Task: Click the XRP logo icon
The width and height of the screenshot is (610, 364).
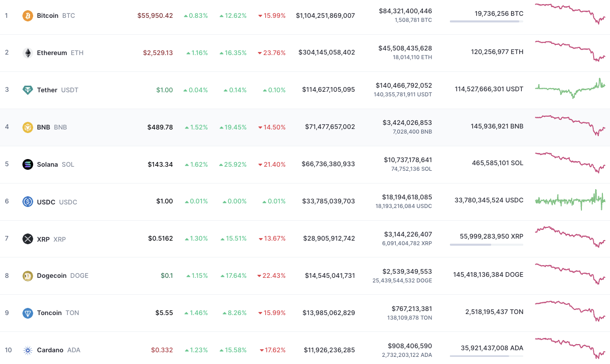Action: [28, 239]
